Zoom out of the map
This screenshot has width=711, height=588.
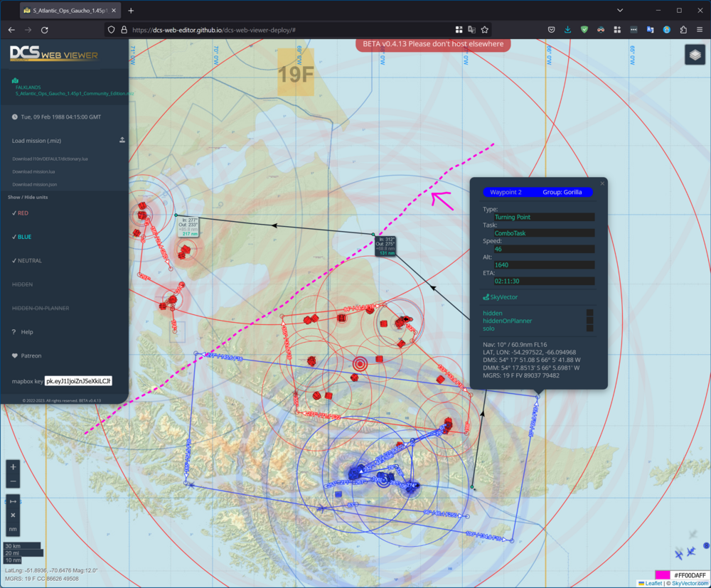coord(13,481)
